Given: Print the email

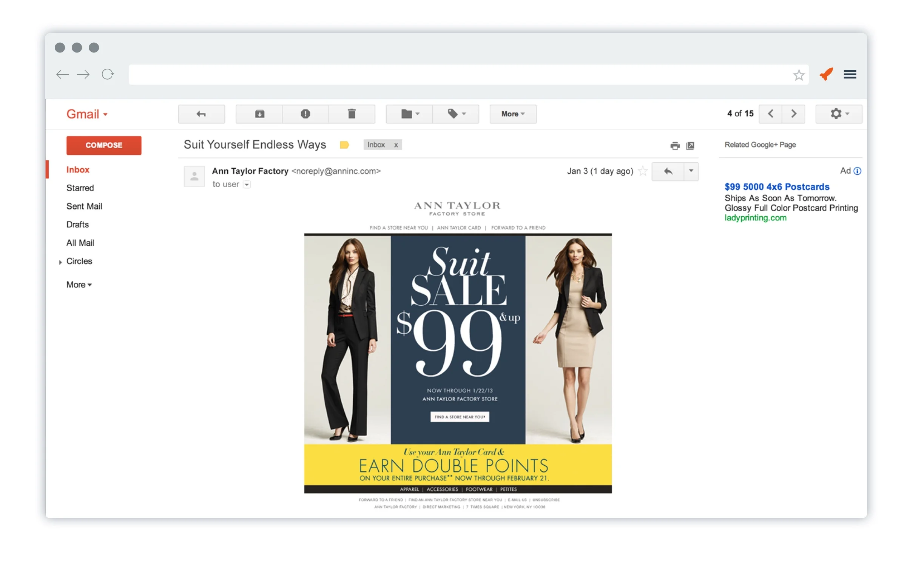Looking at the screenshot, I should [675, 146].
